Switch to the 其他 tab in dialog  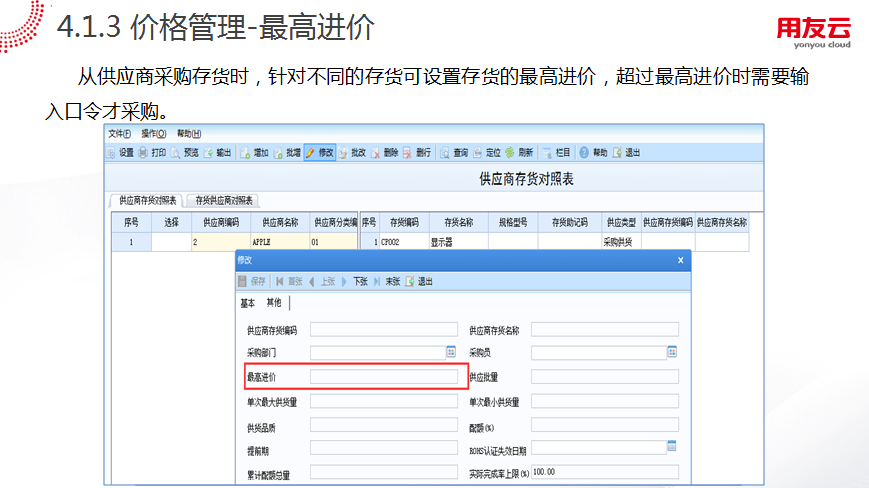click(273, 303)
